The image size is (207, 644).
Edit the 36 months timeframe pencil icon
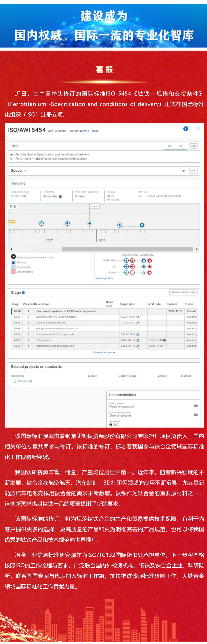pos(60,197)
